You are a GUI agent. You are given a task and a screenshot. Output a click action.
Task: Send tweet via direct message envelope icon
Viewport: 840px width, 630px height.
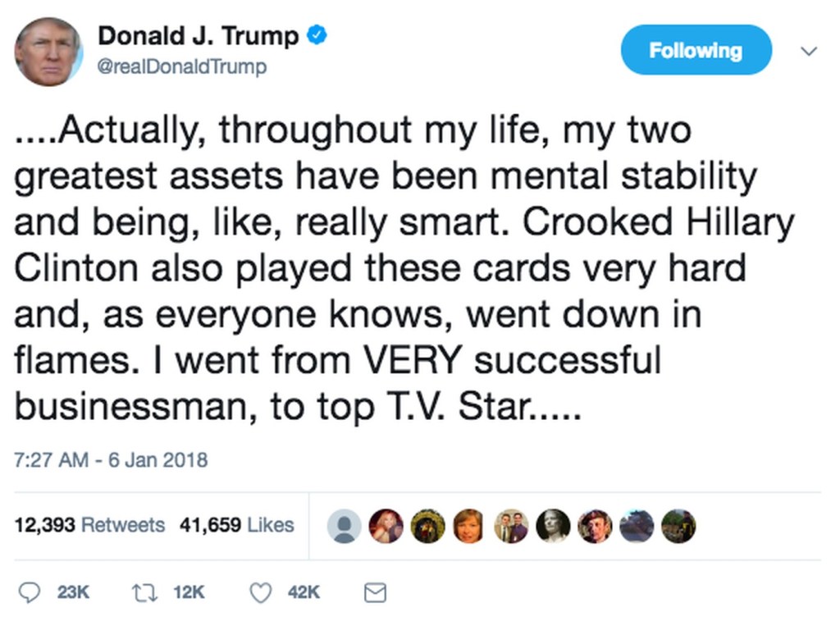(375, 592)
